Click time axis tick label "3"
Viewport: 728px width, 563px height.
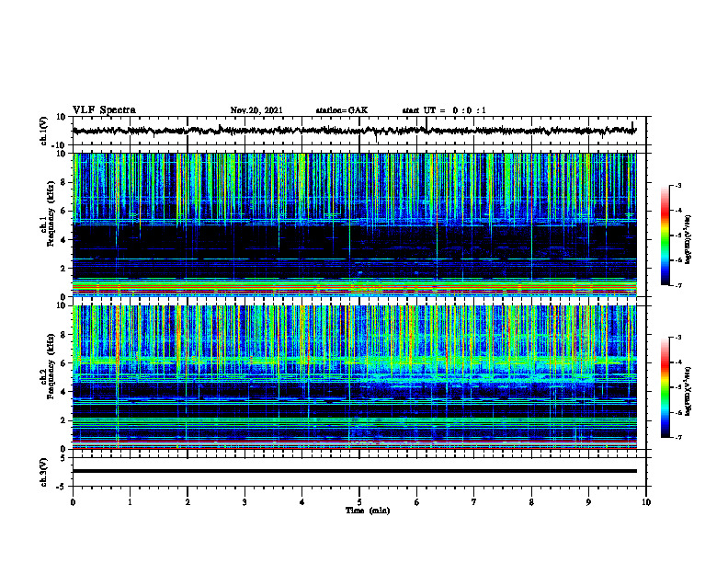point(245,502)
